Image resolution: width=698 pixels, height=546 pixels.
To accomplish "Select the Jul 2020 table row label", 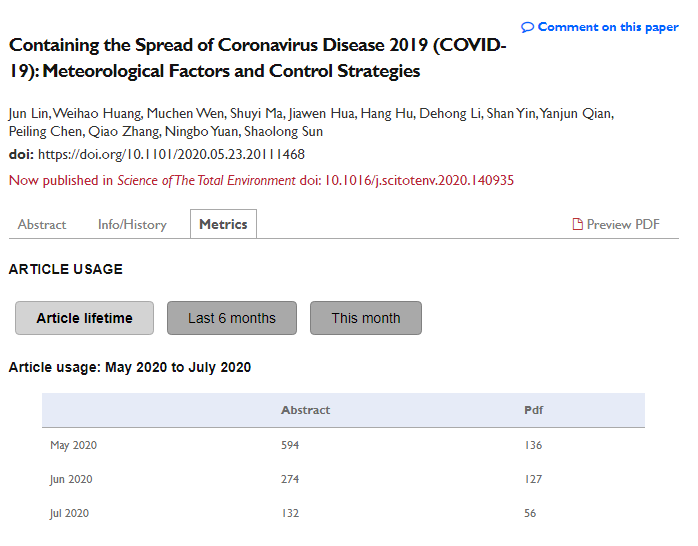I will pyautogui.click(x=70, y=513).
